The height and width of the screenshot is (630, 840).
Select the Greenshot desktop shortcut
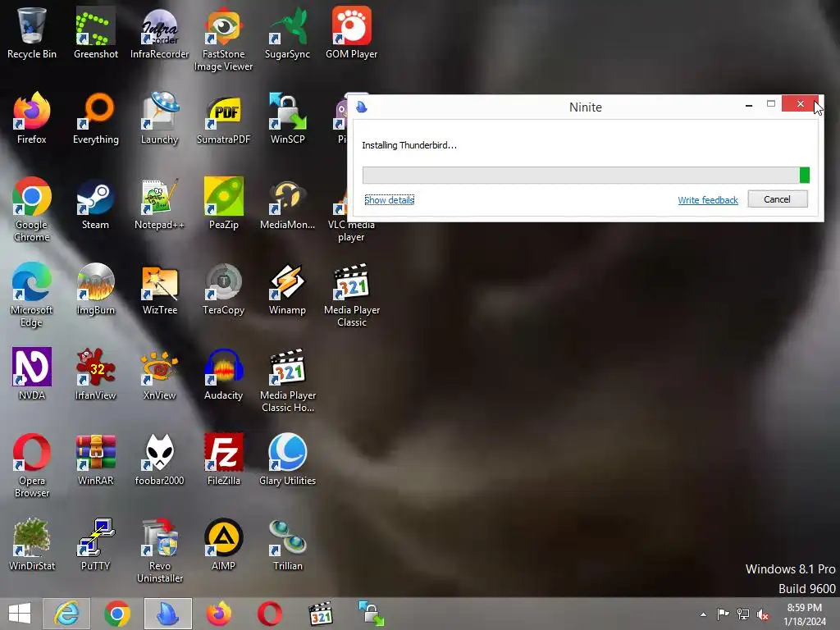(x=95, y=32)
